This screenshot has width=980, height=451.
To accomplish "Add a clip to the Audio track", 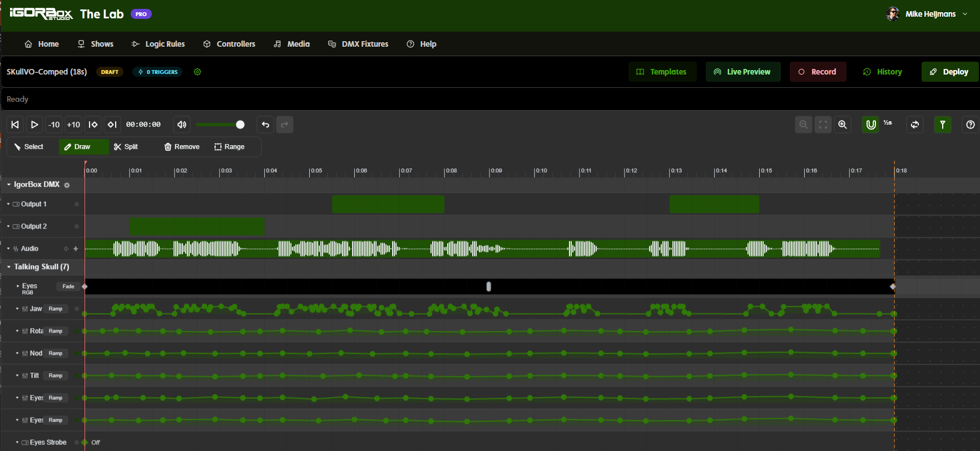I will point(76,249).
